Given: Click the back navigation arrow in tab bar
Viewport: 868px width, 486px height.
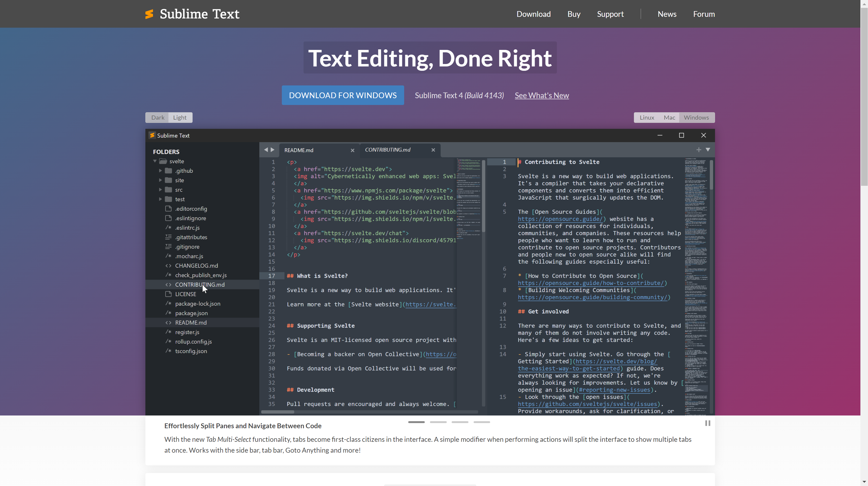Looking at the screenshot, I should (x=266, y=150).
